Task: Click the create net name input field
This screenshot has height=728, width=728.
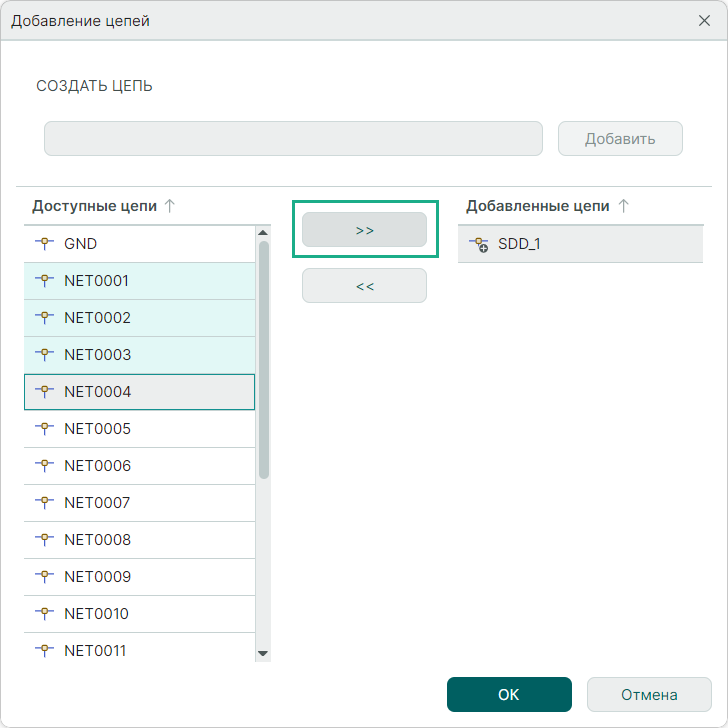Action: click(293, 139)
